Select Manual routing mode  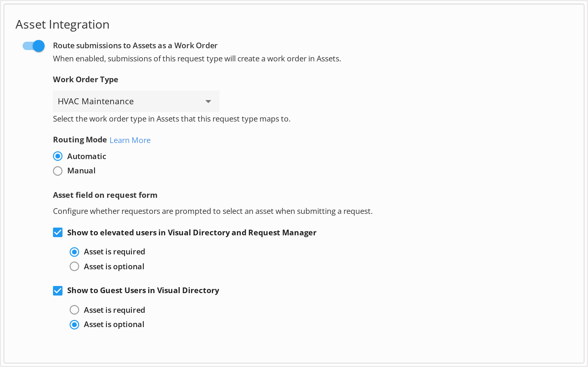58,171
